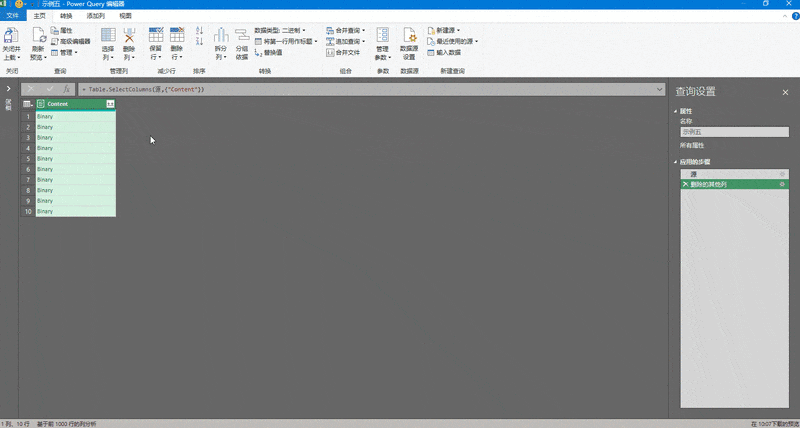Expand the queries pane on the left
This screenshot has height=428, width=800.
click(x=8, y=90)
